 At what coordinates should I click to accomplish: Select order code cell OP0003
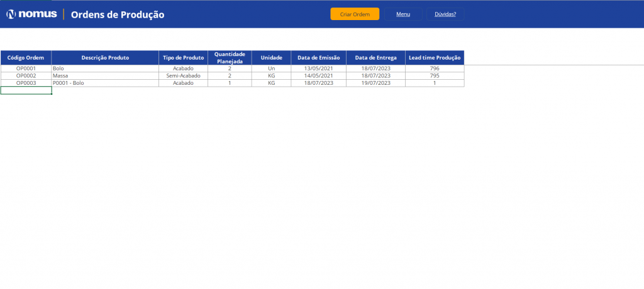point(26,83)
